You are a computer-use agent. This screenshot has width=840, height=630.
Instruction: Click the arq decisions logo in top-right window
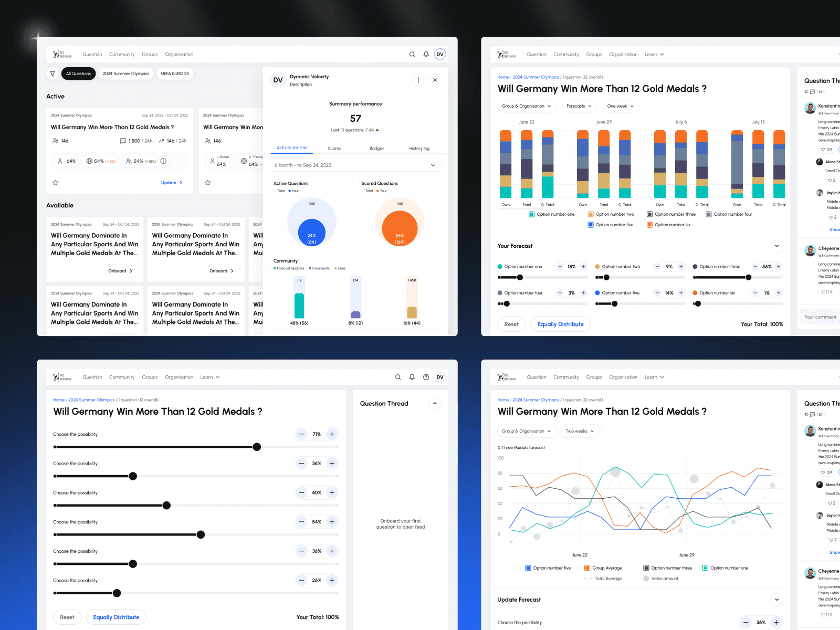507,55
